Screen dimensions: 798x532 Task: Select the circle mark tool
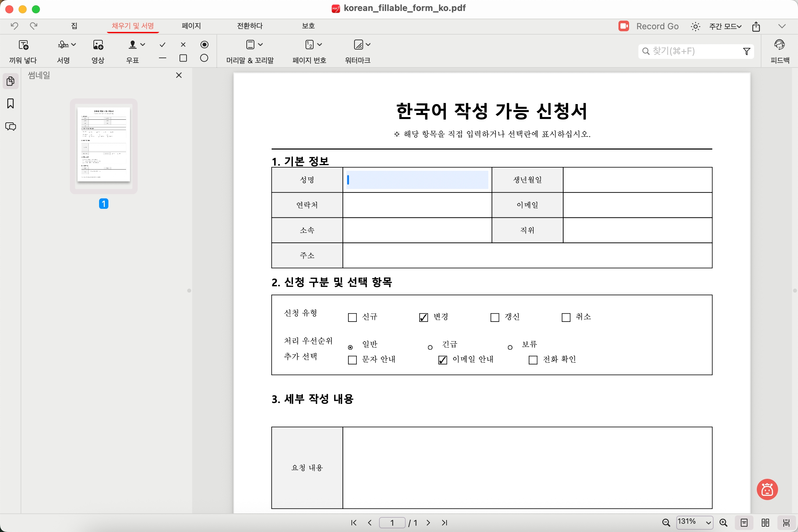tap(204, 59)
